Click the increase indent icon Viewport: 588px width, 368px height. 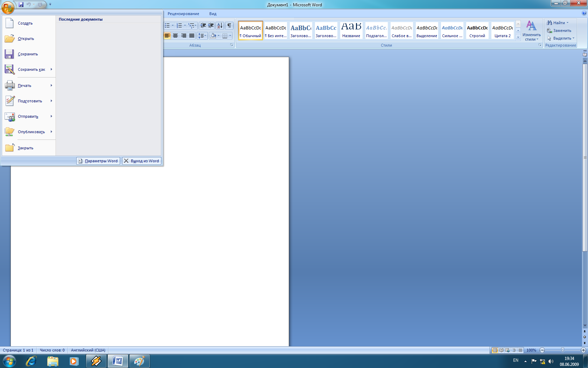[x=211, y=26]
